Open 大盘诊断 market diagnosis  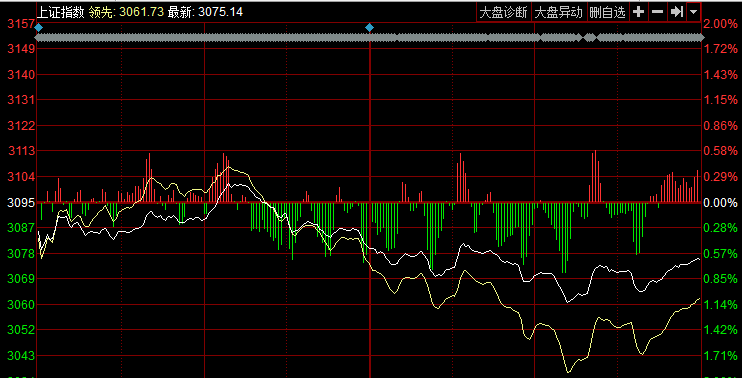504,12
